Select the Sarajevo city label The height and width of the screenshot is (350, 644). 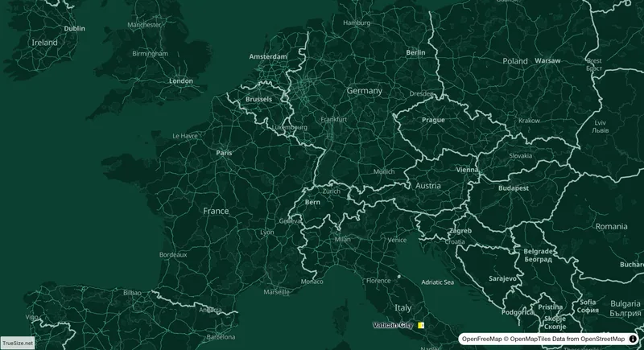point(502,278)
